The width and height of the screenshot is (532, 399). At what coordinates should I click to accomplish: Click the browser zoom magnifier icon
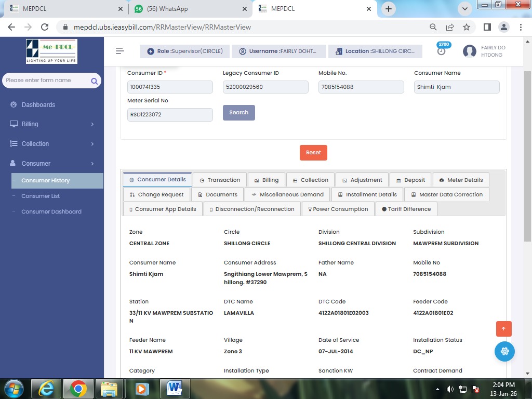pos(433,27)
